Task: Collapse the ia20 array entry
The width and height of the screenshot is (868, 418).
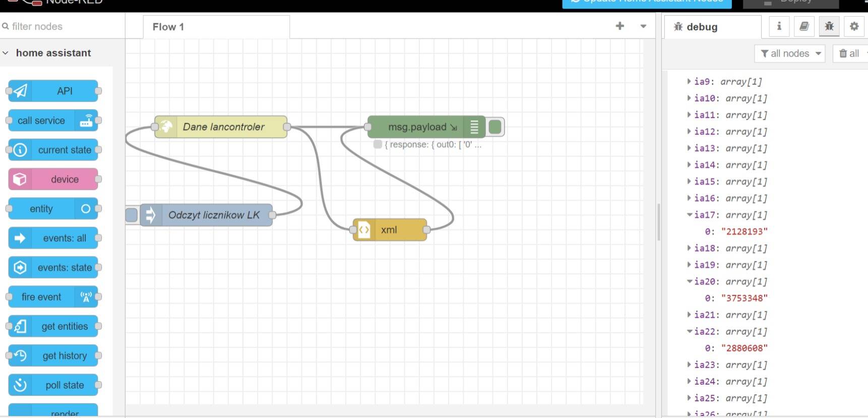Action: click(x=689, y=281)
